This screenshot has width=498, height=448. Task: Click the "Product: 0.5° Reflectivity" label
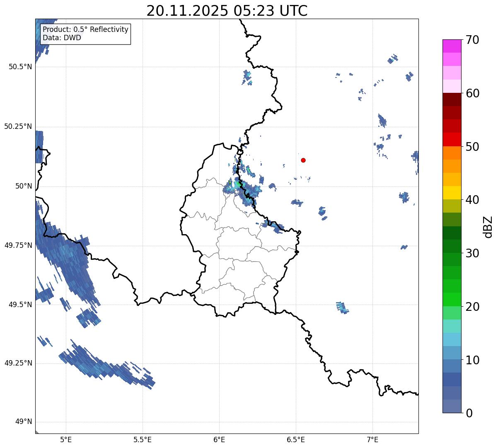[85, 30]
